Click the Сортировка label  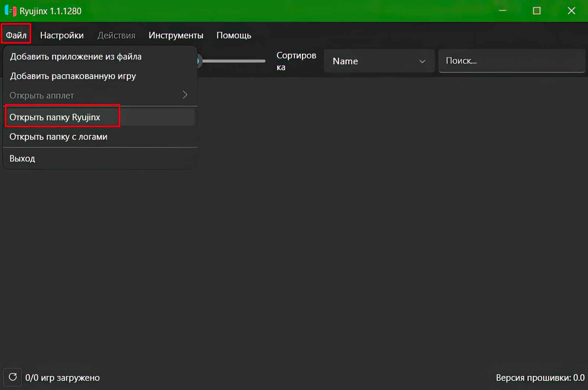pyautogui.click(x=296, y=61)
